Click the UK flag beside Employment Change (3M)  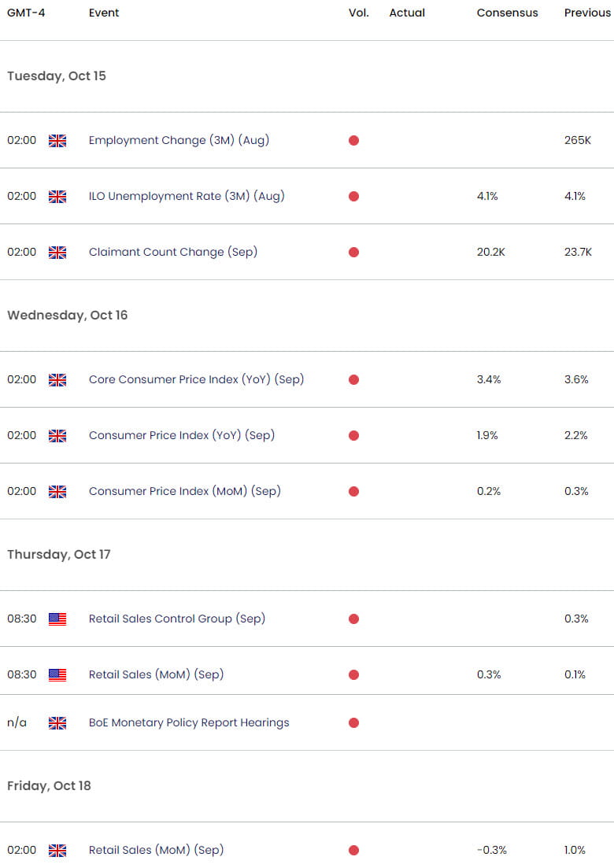point(57,140)
